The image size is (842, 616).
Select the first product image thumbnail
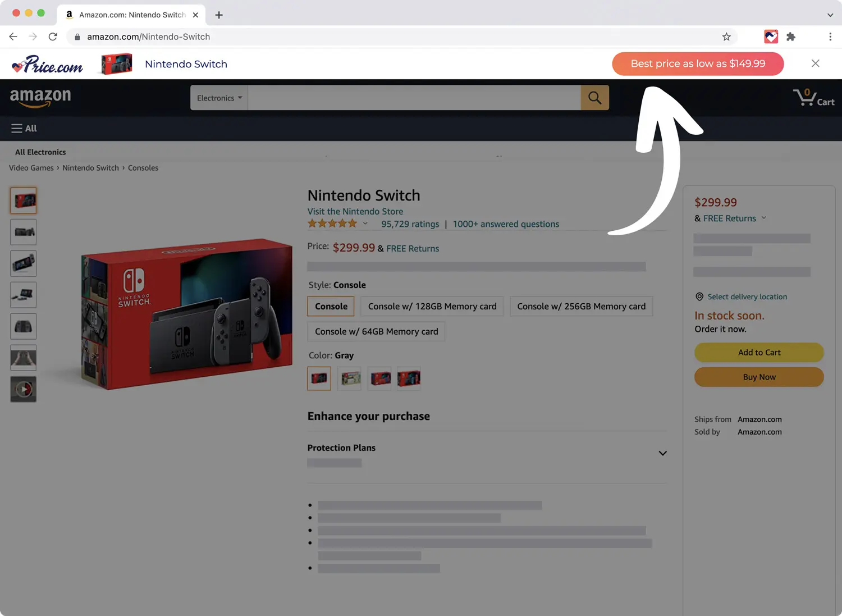(24, 200)
